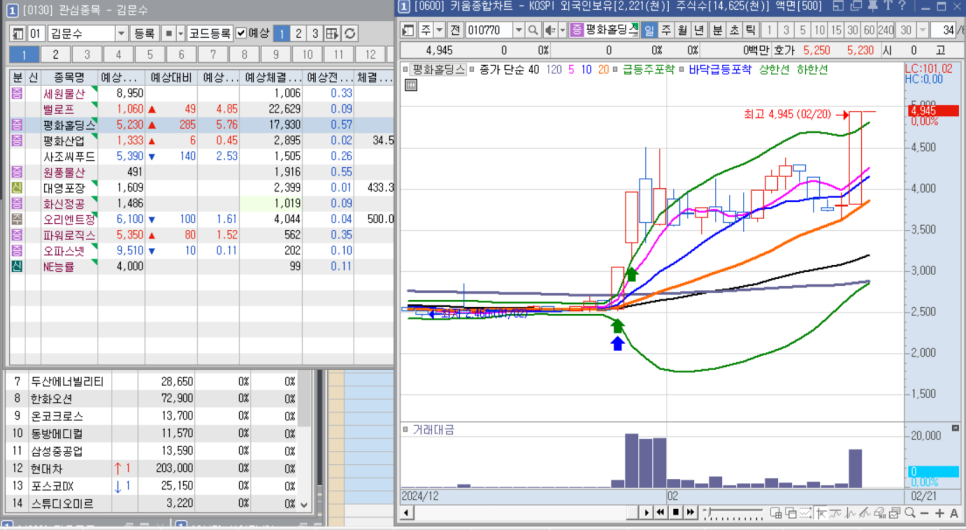Switch to watchlist tab 12

(370, 54)
